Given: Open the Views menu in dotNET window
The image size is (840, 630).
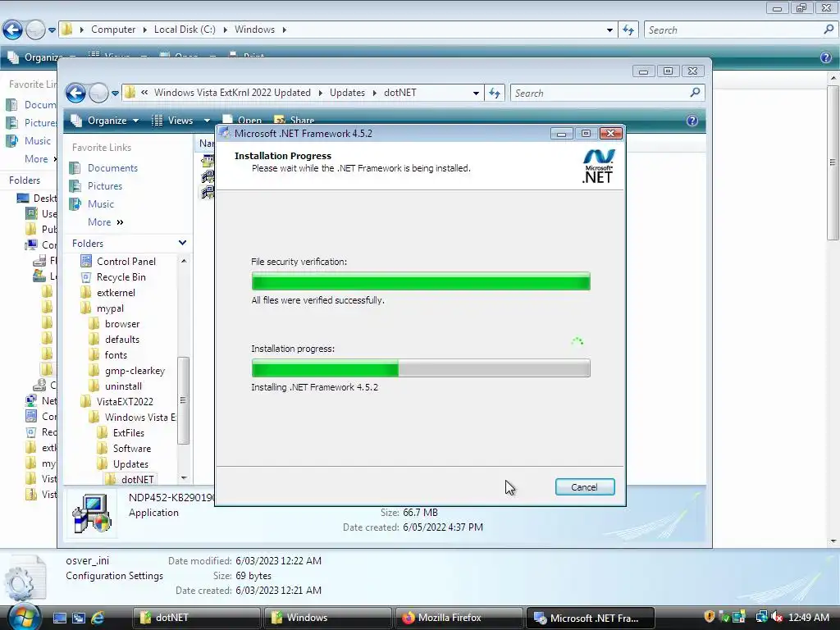Looking at the screenshot, I should (174, 121).
